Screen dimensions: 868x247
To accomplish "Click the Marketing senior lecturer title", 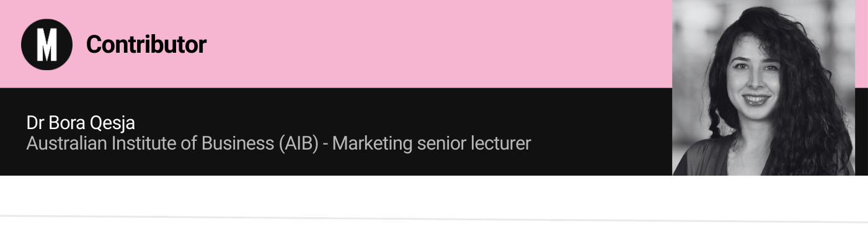I will tap(432, 143).
